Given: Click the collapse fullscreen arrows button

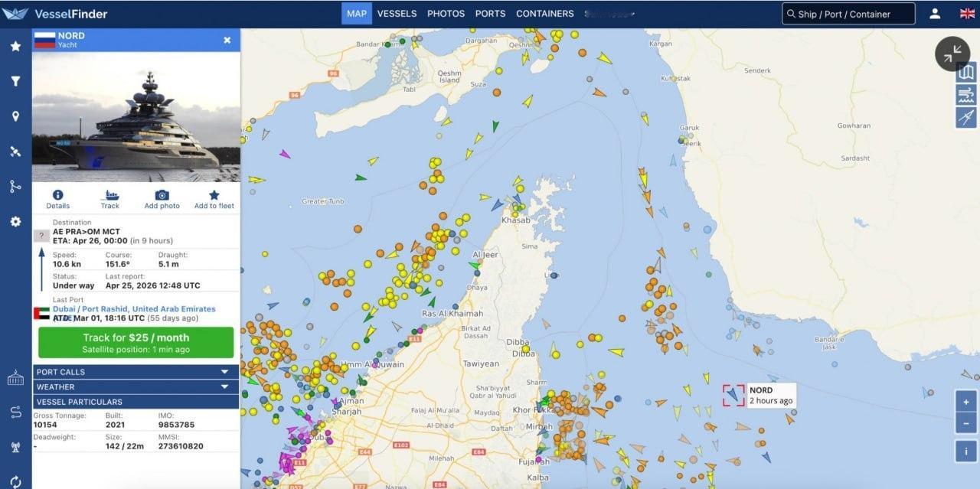Looking at the screenshot, I should click(952, 54).
